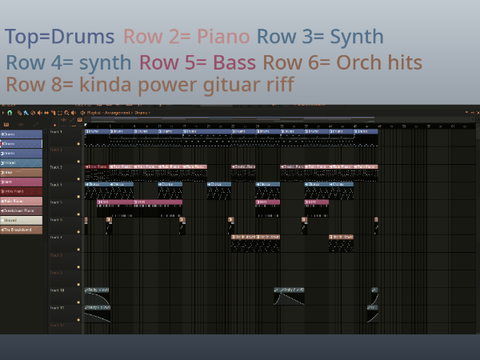
Task: Click the horizontal playlist overview scrollbar
Action: pos(232,118)
